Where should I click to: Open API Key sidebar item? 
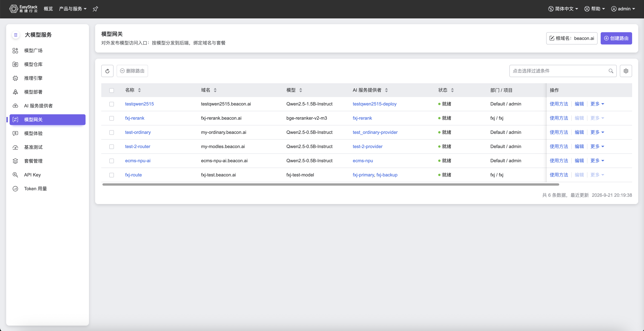pos(48,175)
